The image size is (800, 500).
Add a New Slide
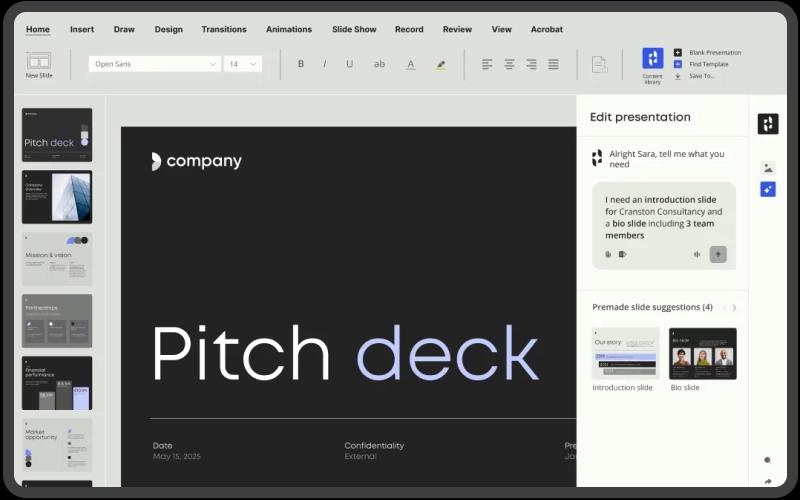(39, 65)
